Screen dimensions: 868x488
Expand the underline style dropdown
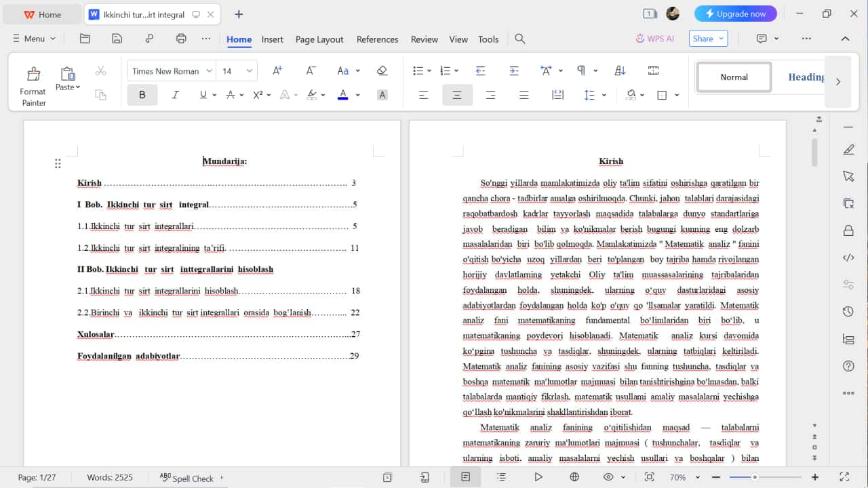(x=214, y=95)
